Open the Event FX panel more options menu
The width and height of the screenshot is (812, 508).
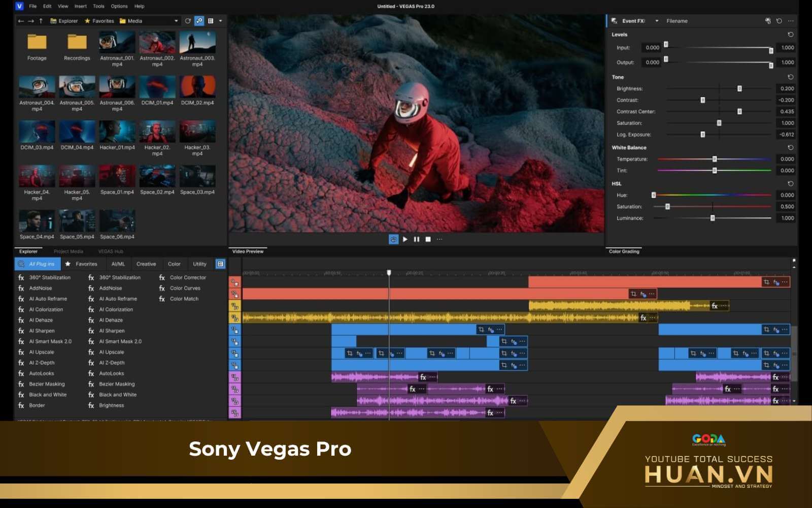(791, 21)
